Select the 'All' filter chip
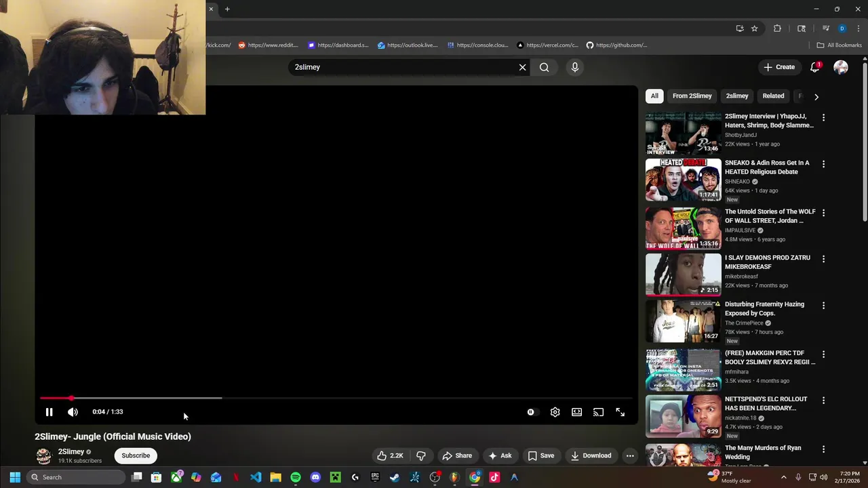868x488 pixels. (654, 96)
